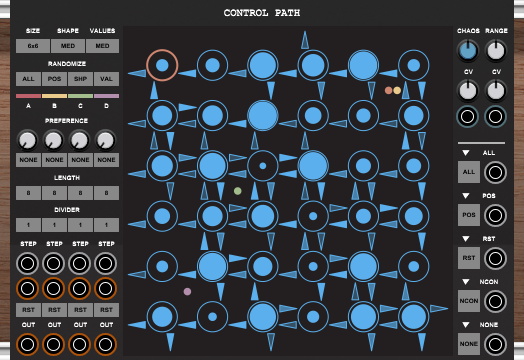This screenshot has height=360, width=524.
Task: Click the ALL button in the right panel
Action: pos(469,172)
